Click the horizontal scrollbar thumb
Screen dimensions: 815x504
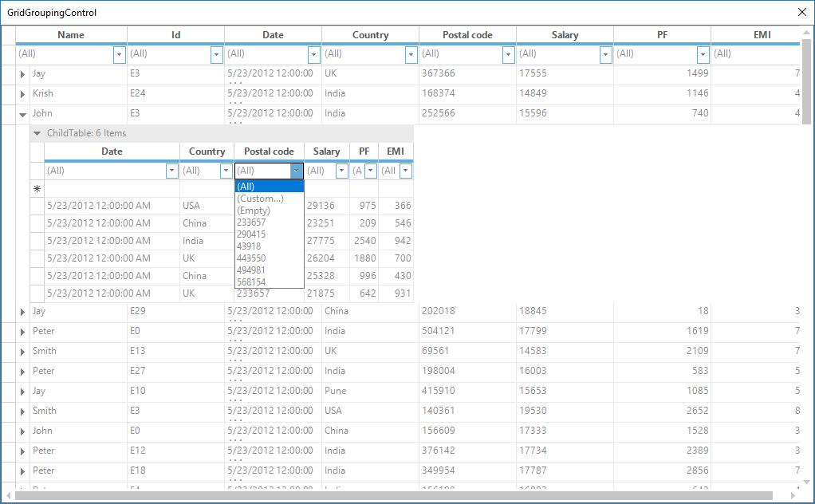(x=391, y=496)
